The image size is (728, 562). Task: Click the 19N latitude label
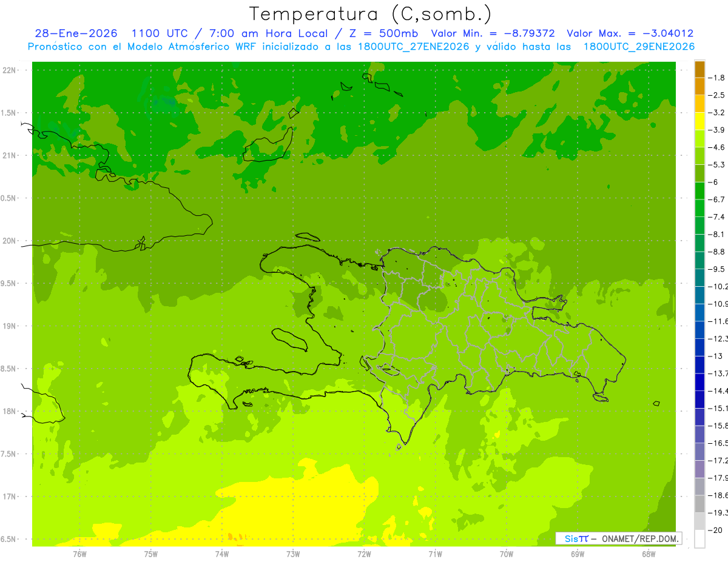(x=10, y=326)
